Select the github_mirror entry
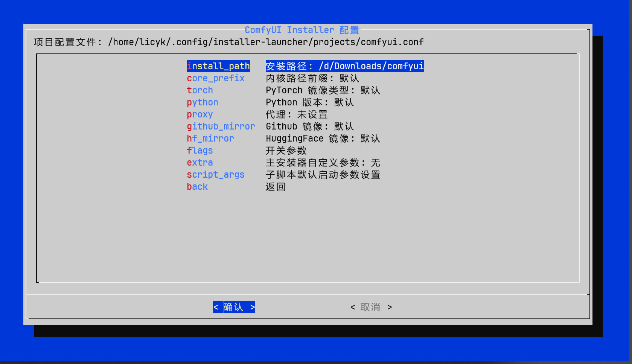The image size is (632, 364). pos(221,126)
